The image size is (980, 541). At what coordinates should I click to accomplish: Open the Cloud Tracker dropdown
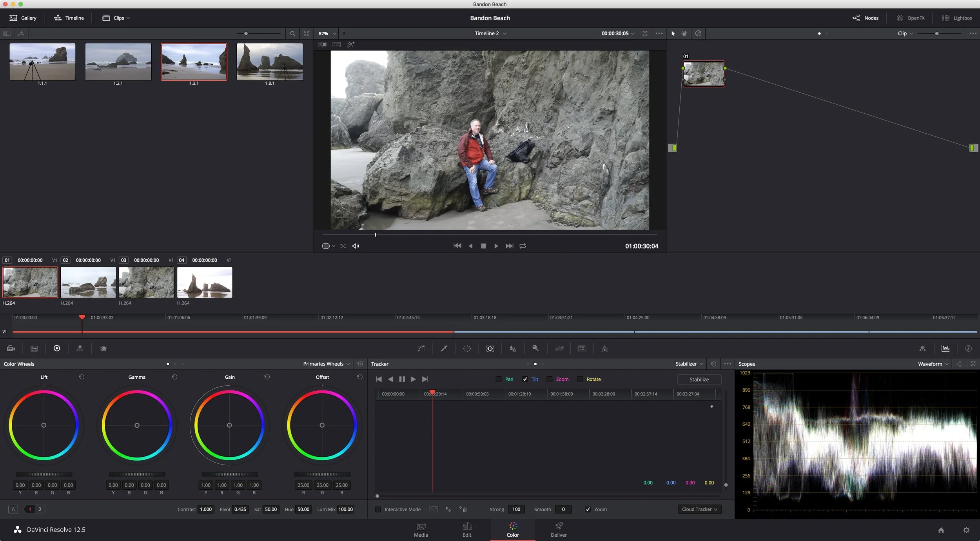point(699,509)
